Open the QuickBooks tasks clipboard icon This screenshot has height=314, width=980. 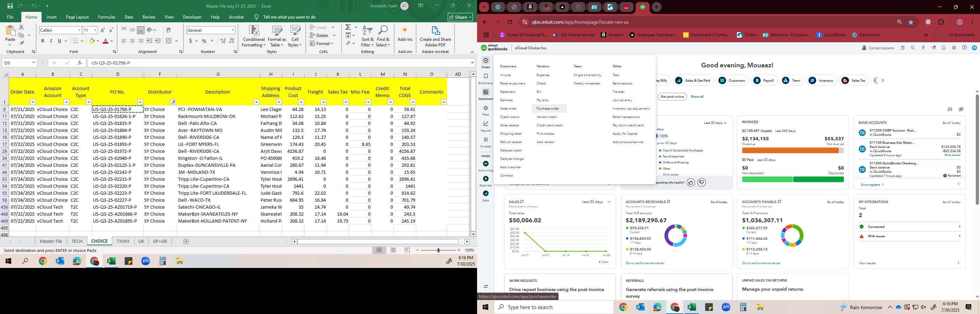pos(902,48)
